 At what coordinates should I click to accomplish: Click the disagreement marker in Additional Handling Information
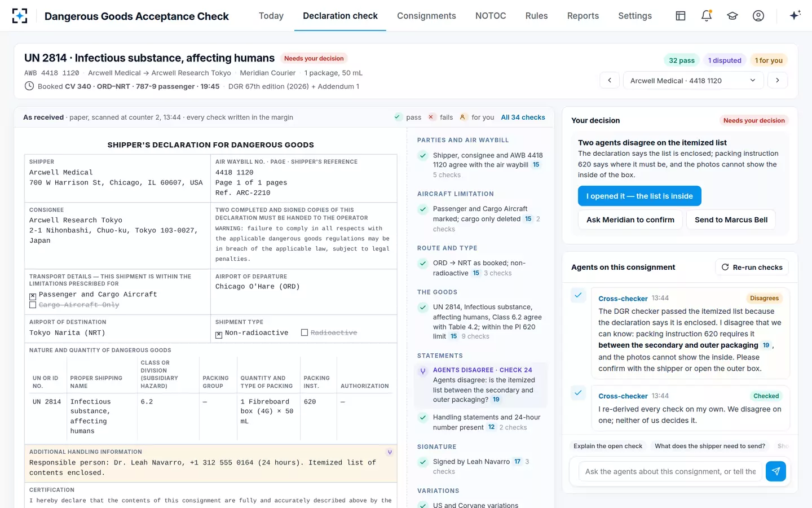[390, 452]
